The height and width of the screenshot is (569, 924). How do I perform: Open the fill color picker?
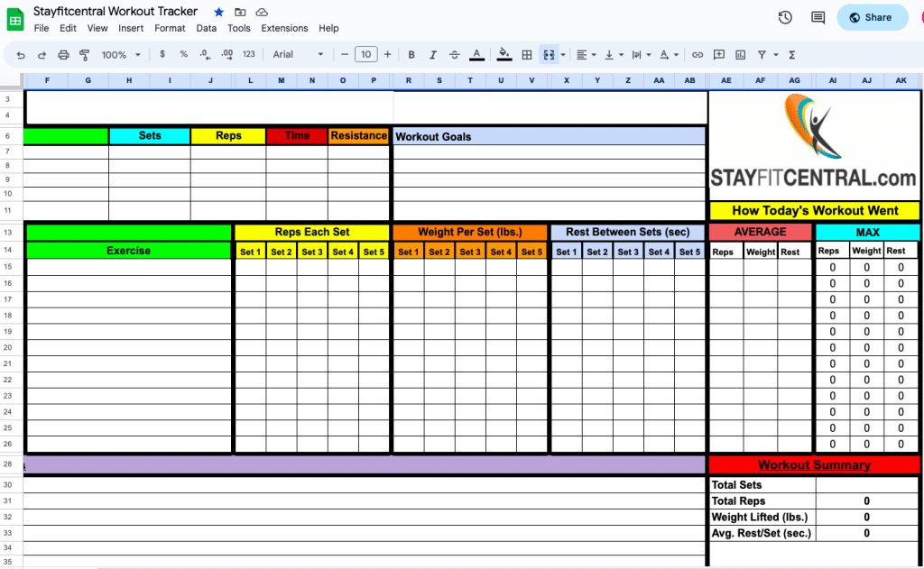[x=504, y=55]
